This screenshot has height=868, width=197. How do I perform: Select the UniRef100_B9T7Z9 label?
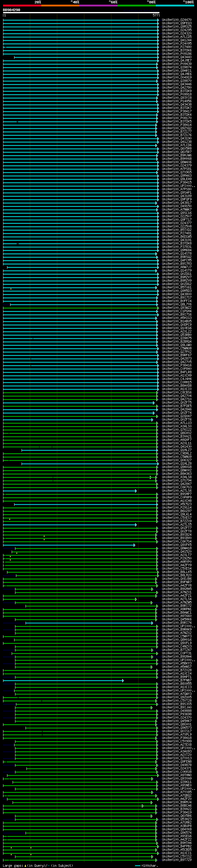177,860
